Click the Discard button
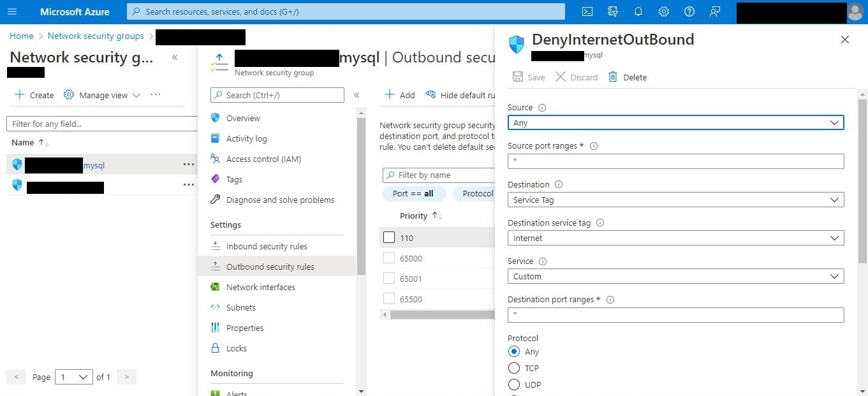 pos(577,77)
